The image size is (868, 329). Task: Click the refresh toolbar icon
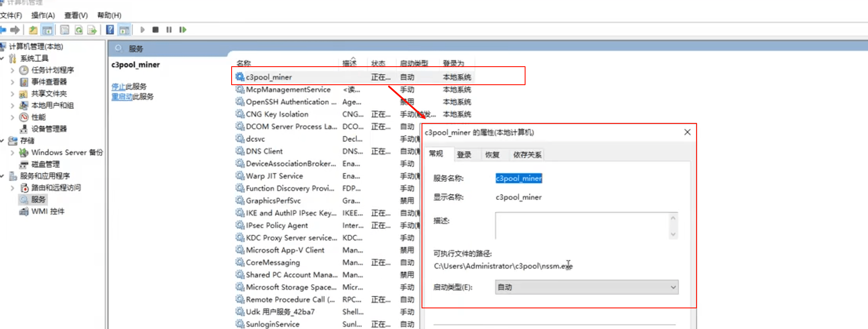79,30
